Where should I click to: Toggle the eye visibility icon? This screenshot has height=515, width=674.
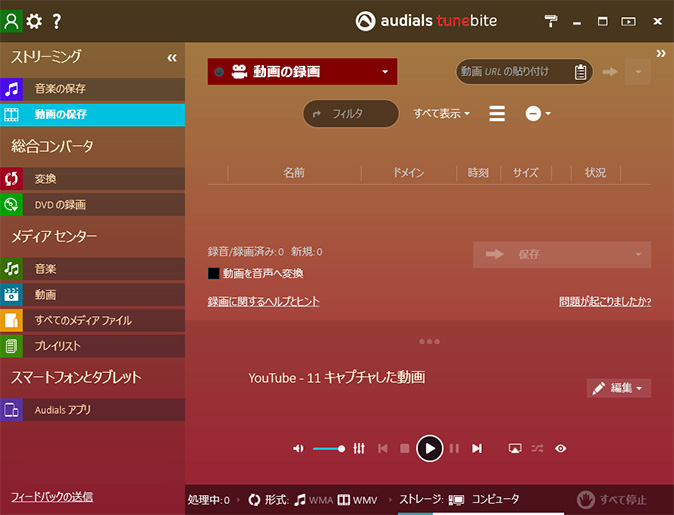click(x=561, y=449)
